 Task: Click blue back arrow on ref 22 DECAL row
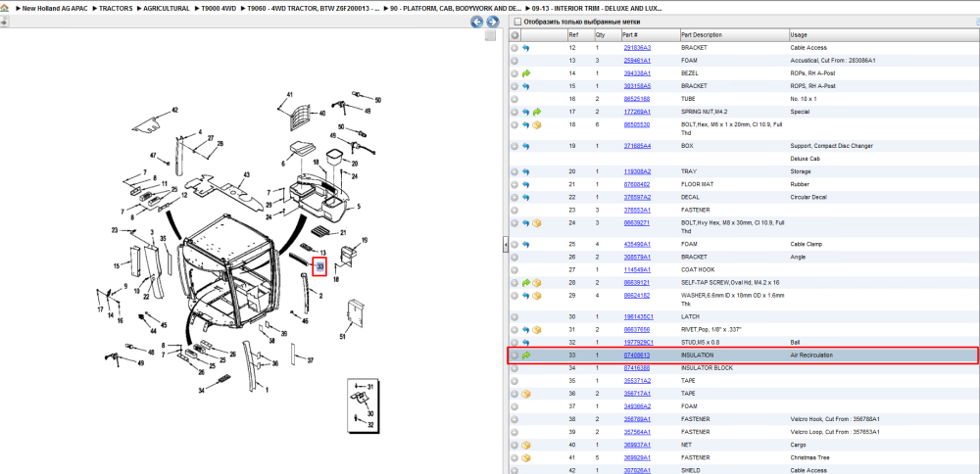(x=525, y=198)
